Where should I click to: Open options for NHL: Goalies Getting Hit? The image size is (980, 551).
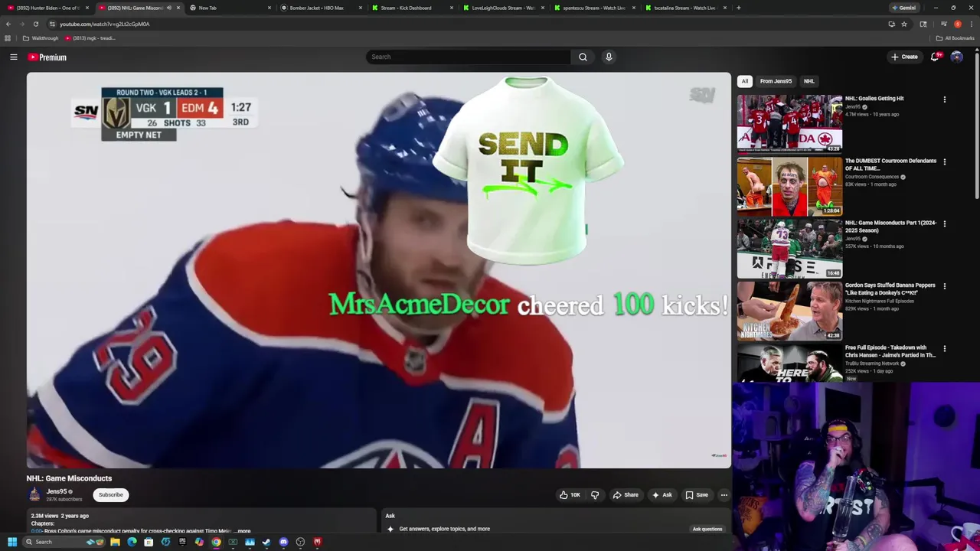coord(944,99)
